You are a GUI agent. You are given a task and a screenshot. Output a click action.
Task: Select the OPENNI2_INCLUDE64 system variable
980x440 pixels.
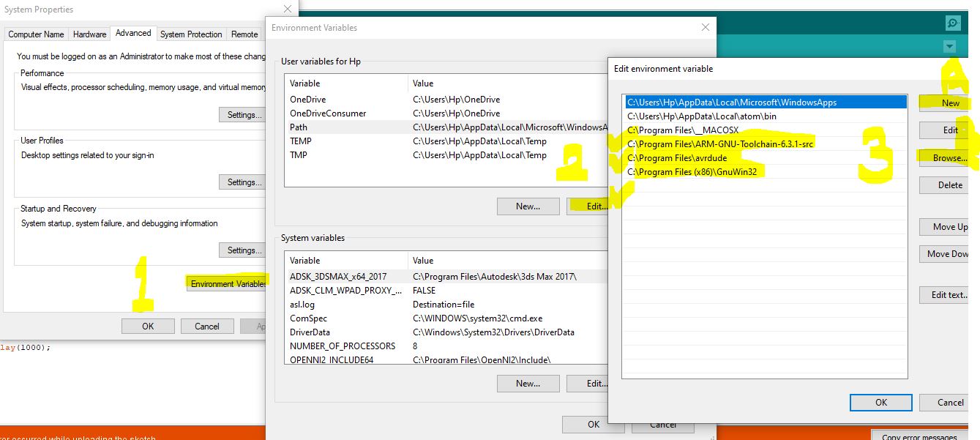[x=446, y=360]
